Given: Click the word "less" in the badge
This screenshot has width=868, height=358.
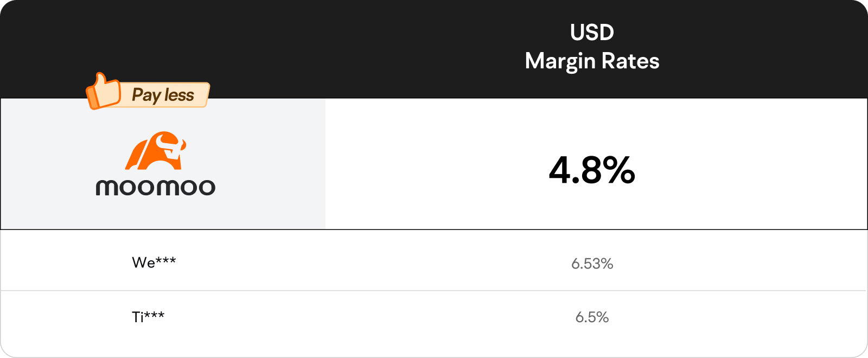Looking at the screenshot, I should coord(179,95).
